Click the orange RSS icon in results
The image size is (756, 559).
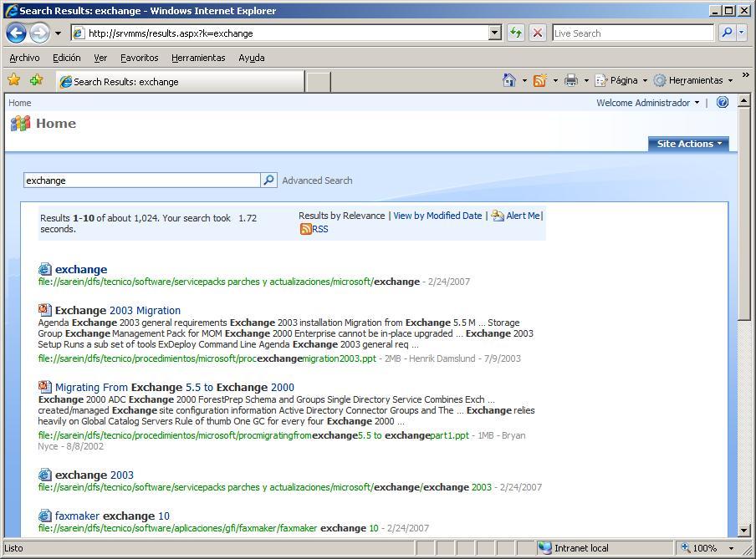306,229
